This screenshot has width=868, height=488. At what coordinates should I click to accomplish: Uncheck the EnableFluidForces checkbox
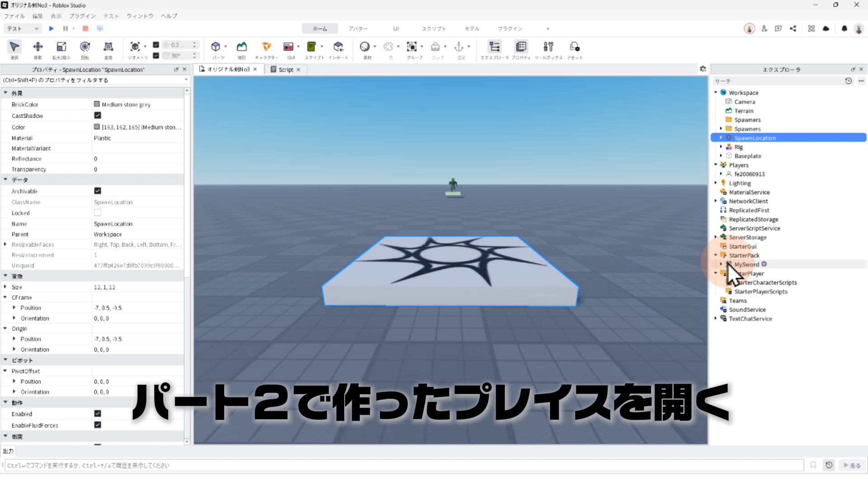98,425
